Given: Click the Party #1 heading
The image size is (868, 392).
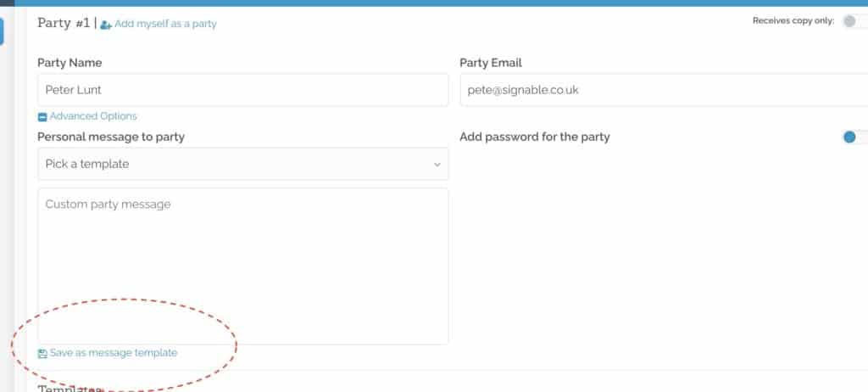Looking at the screenshot, I should pos(64,23).
